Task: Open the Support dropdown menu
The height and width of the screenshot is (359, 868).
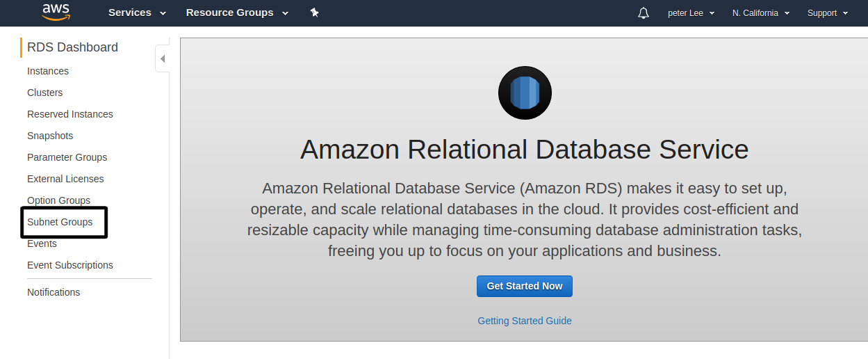Action: 828,13
